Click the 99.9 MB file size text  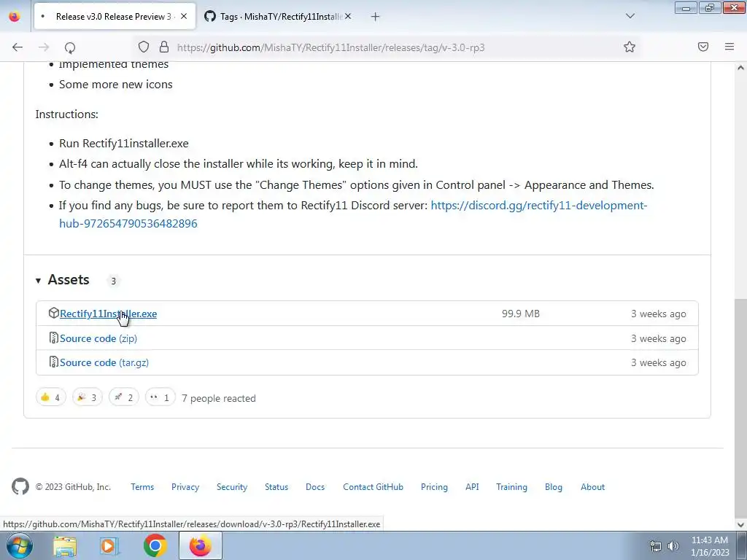point(521,314)
